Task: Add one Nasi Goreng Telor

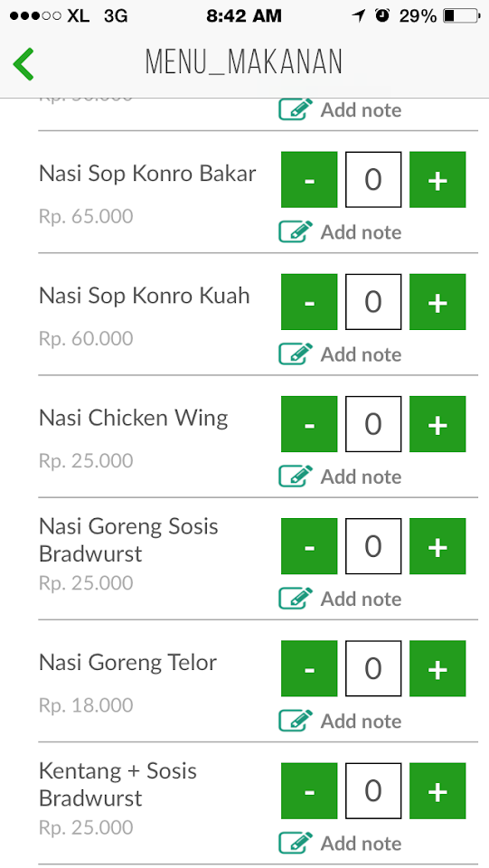Action: pyautogui.click(x=437, y=669)
